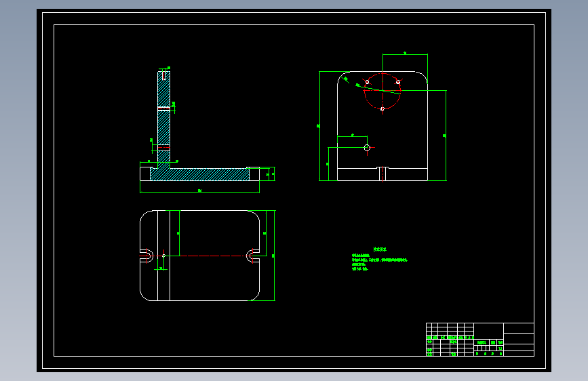The height and width of the screenshot is (381, 588).
Task: Select the longest dimension line under section view
Action: tap(199, 193)
